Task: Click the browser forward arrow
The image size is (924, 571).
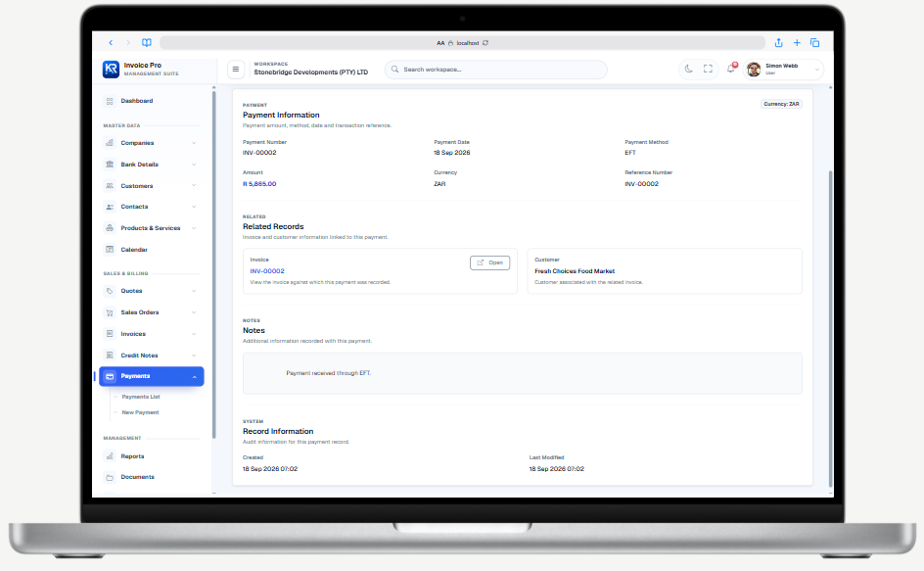Action: pyautogui.click(x=128, y=42)
